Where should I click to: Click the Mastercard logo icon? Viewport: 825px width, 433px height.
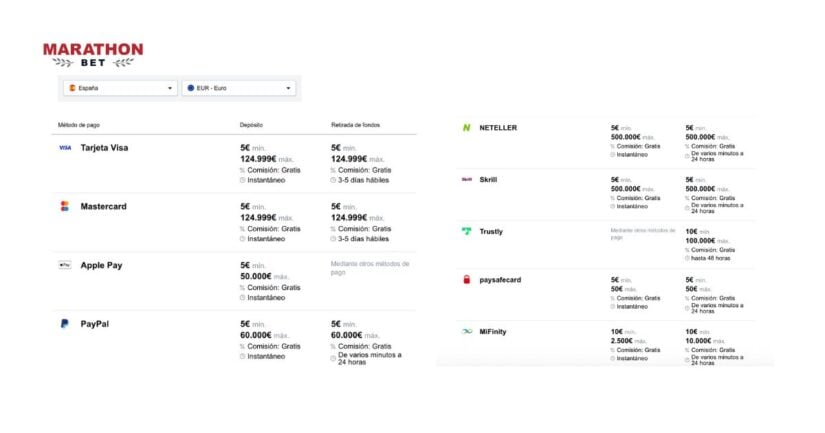pyautogui.click(x=65, y=206)
